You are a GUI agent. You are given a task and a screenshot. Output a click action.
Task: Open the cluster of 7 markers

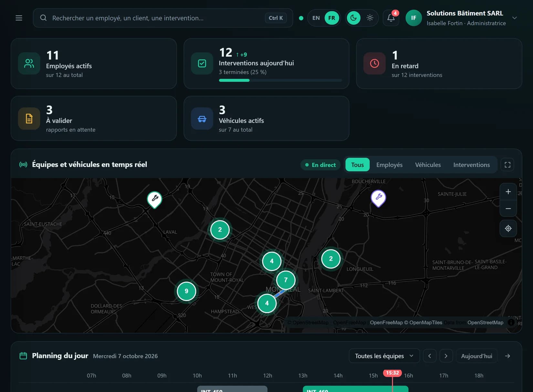click(x=286, y=280)
